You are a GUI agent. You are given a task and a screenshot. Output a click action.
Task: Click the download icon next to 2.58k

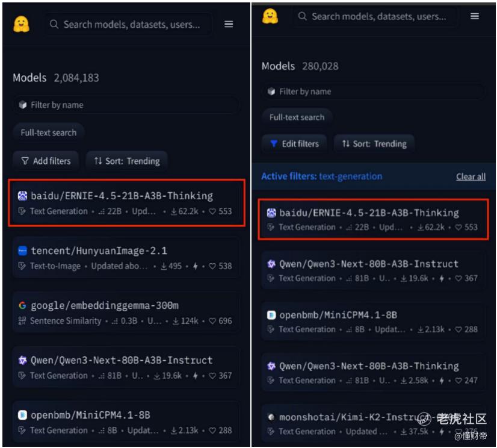click(x=404, y=380)
